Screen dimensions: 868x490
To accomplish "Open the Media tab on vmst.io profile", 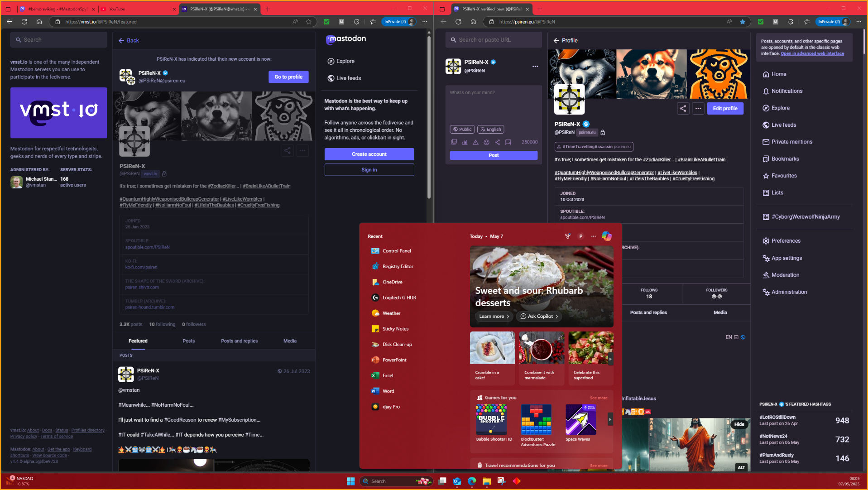I will click(290, 341).
